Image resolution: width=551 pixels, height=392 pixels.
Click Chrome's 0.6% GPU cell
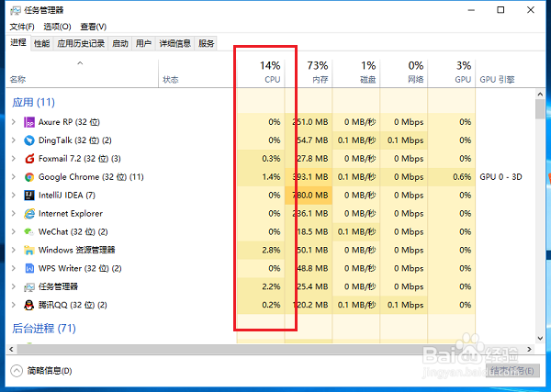click(452, 177)
